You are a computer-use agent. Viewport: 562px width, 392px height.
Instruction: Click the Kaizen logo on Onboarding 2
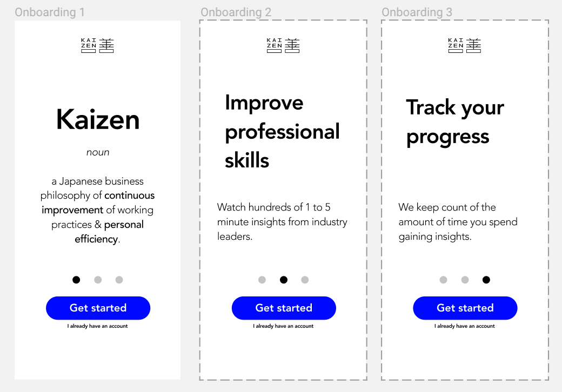283,45
